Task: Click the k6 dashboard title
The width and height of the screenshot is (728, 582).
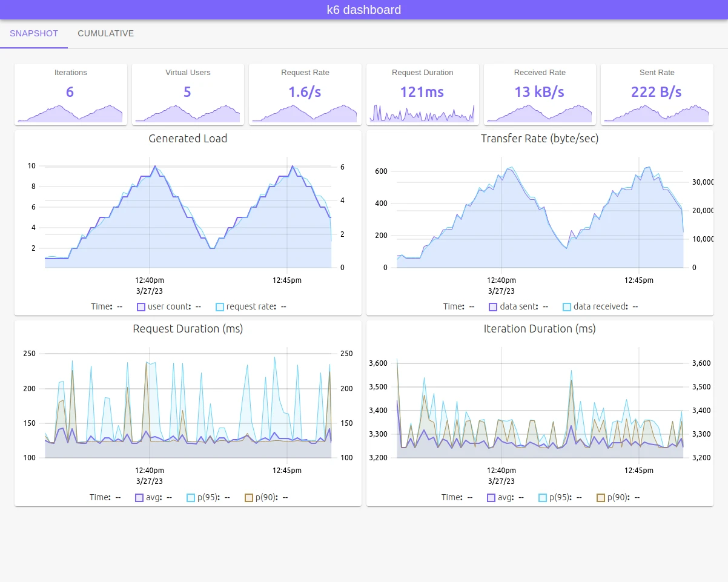Action: click(364, 10)
